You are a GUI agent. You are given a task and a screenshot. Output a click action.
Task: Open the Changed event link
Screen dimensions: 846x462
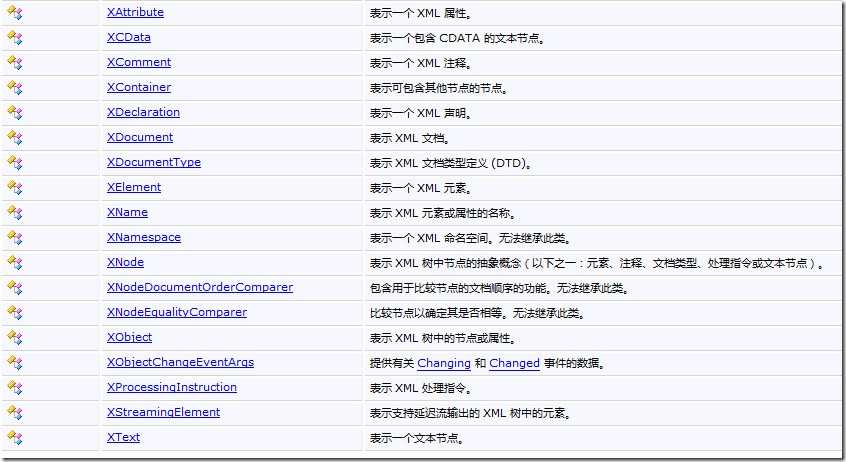[514, 364]
